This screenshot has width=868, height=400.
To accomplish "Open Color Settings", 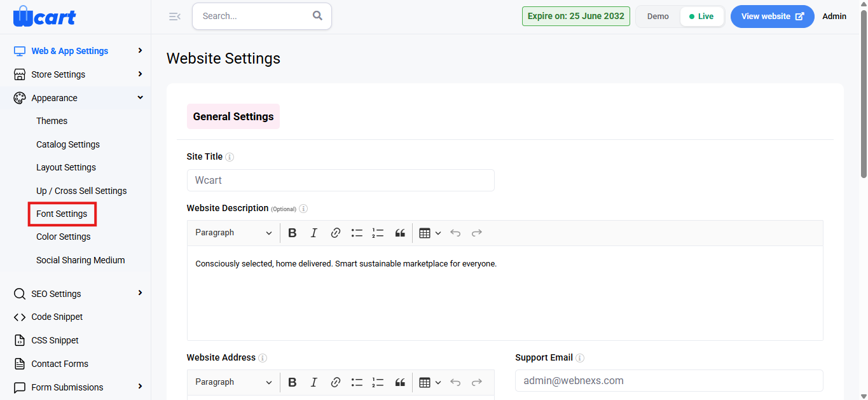I will pos(64,237).
